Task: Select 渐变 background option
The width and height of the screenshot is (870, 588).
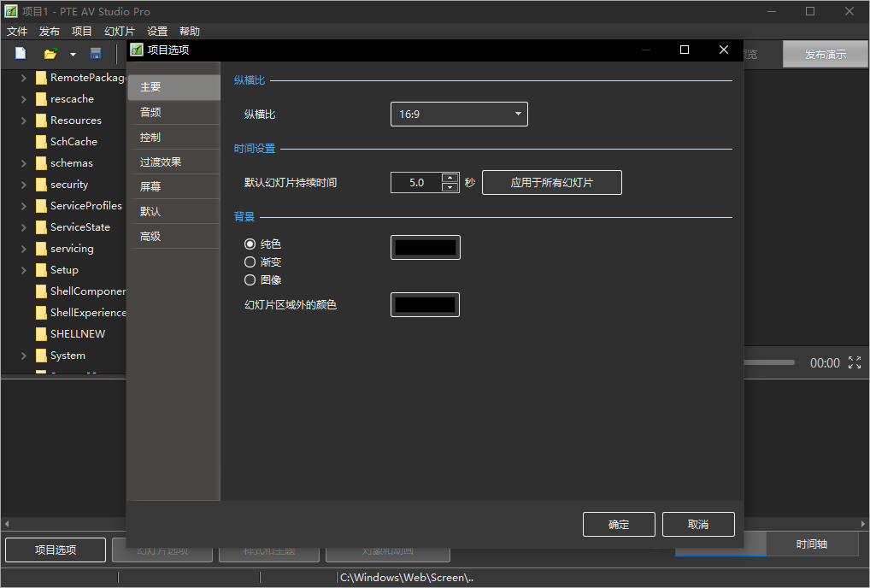Action: click(x=249, y=262)
